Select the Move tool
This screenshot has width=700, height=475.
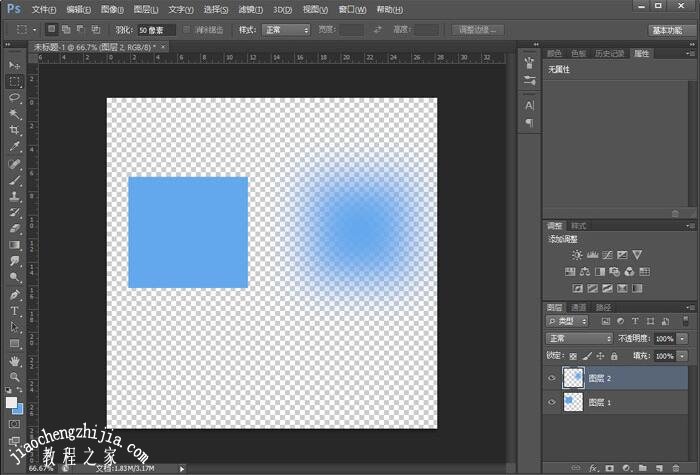pos(15,65)
